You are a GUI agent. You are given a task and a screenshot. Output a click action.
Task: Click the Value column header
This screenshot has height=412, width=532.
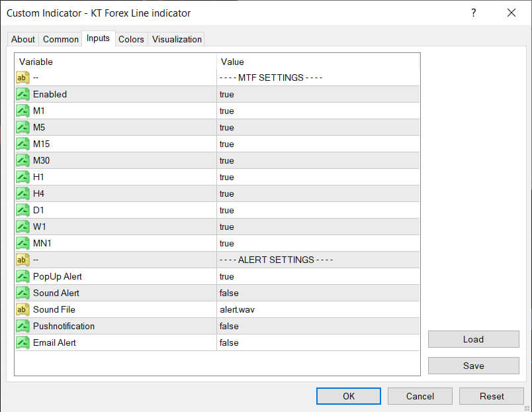(x=232, y=62)
